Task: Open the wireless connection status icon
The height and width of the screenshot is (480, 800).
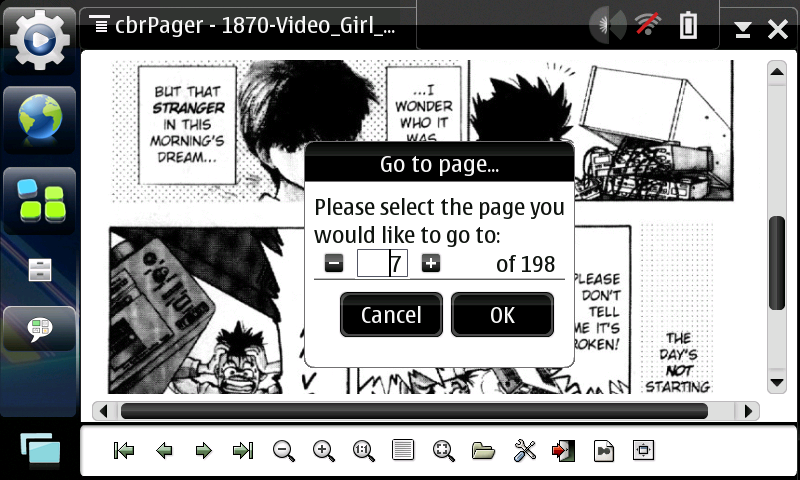Action: point(647,24)
